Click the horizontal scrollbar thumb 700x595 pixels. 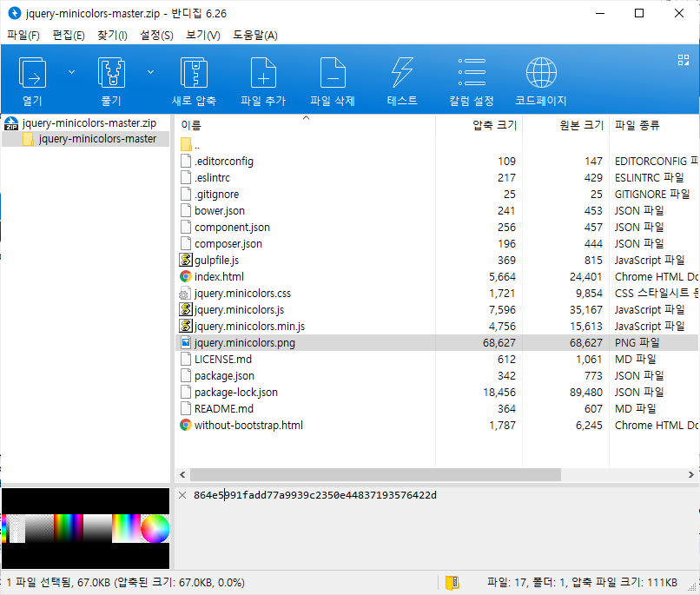(375, 474)
